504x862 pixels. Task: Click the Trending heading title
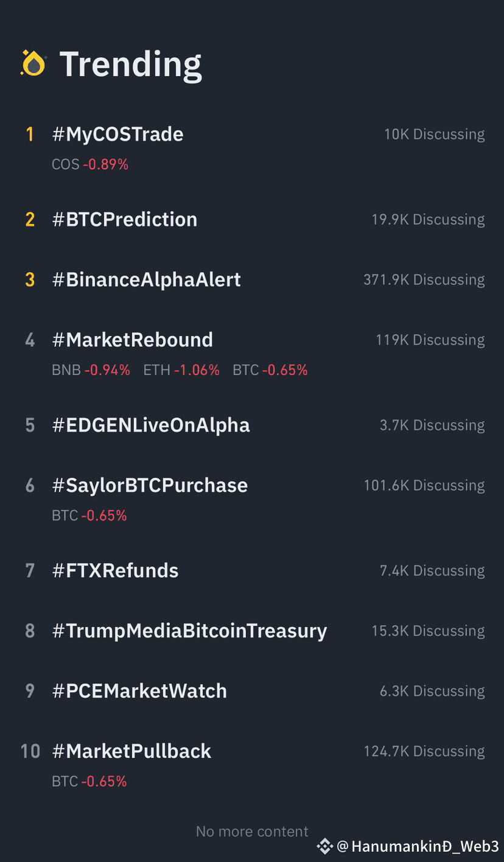click(x=130, y=63)
